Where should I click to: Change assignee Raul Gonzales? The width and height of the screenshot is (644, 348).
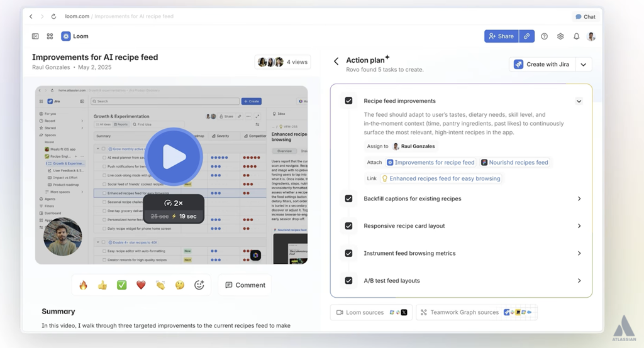click(414, 146)
